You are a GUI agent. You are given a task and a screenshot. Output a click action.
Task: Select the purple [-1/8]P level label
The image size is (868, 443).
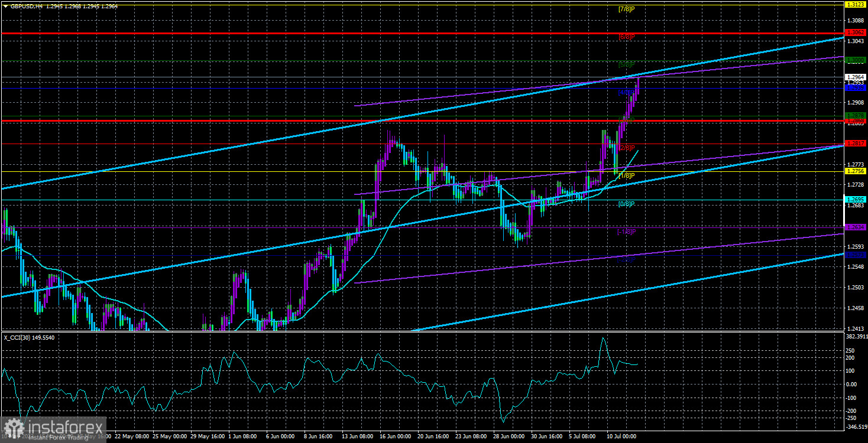[626, 232]
